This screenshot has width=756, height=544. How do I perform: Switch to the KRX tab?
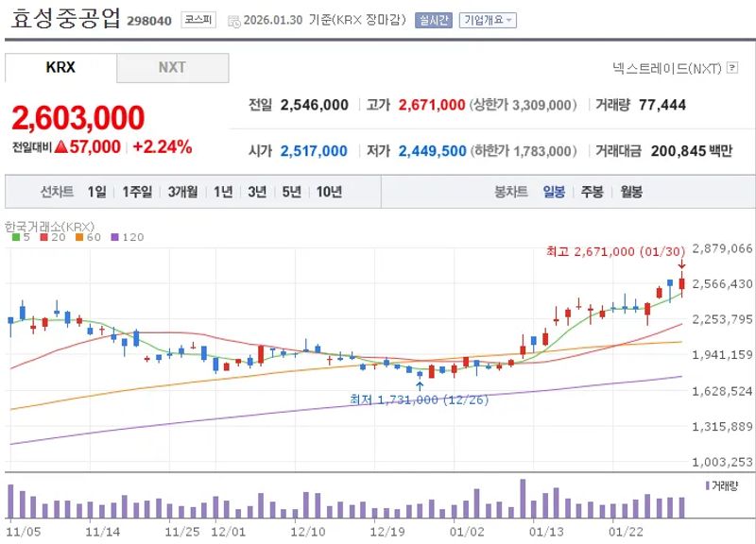60,67
